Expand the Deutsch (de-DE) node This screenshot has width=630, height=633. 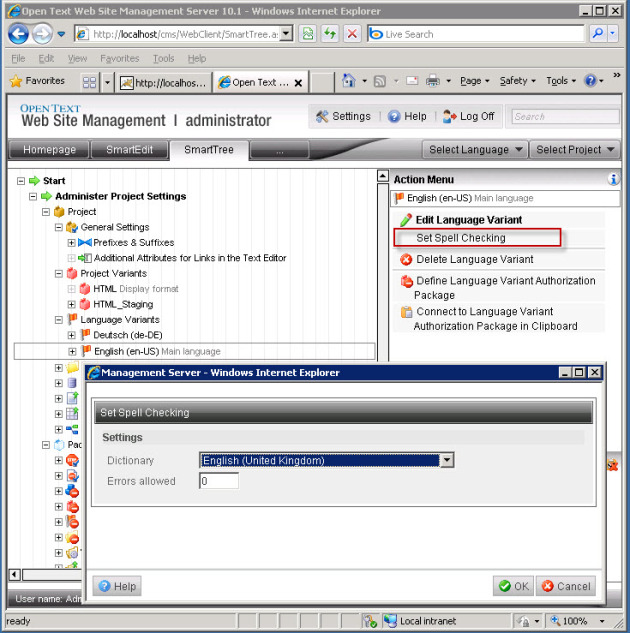pos(71,335)
